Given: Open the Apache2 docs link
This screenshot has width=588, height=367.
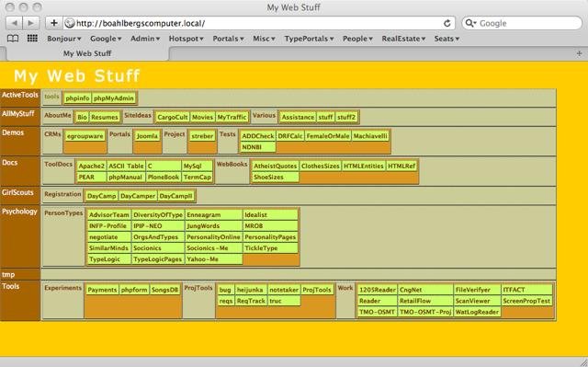Looking at the screenshot, I should click(x=92, y=166).
